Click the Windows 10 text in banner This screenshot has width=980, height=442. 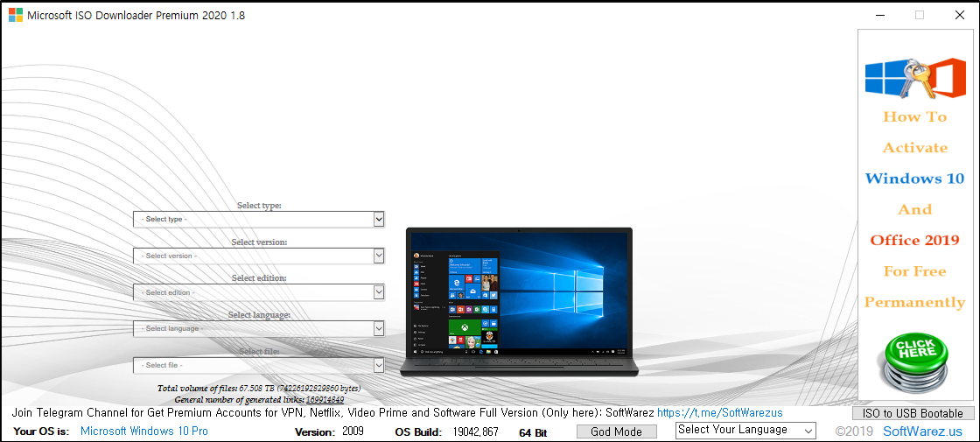click(x=914, y=179)
